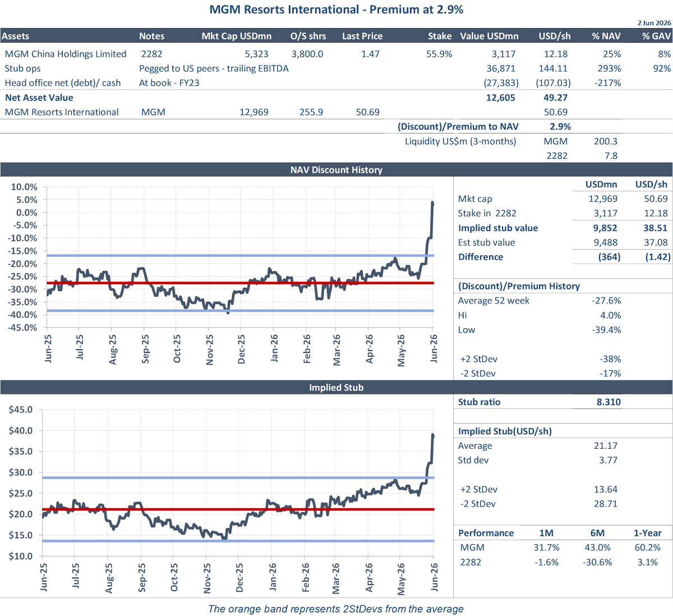Click the 'Mkt Cap USDmn' column header
Viewport: 673px width, 616px height.
coord(237,36)
